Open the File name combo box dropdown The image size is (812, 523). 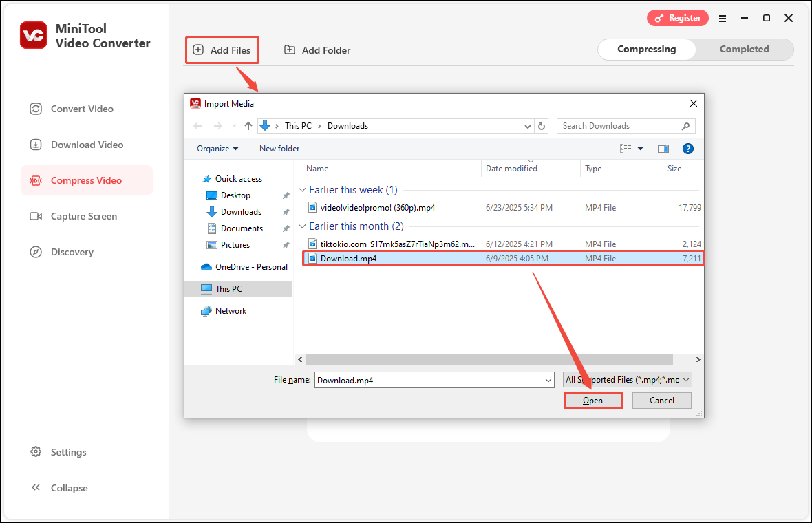[x=548, y=380]
